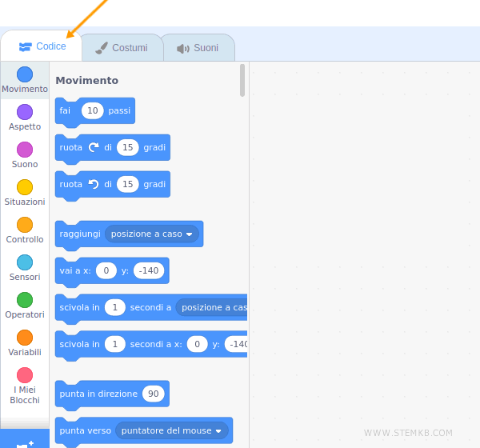Switch to the Suoni tab

[x=198, y=47]
